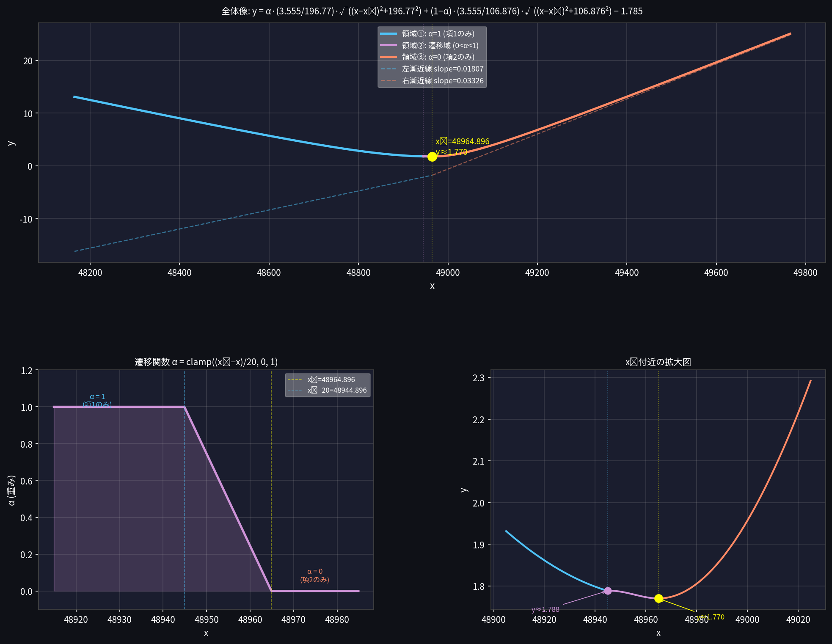Viewport: 832px width, 644px height.
Task: Click the α = 0 (項2のみ) label
Action: coord(314,575)
